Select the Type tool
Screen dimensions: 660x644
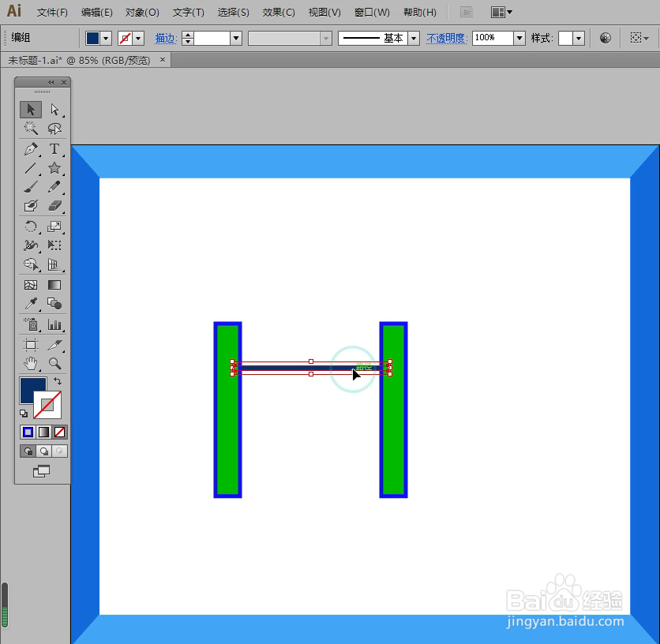(54, 149)
